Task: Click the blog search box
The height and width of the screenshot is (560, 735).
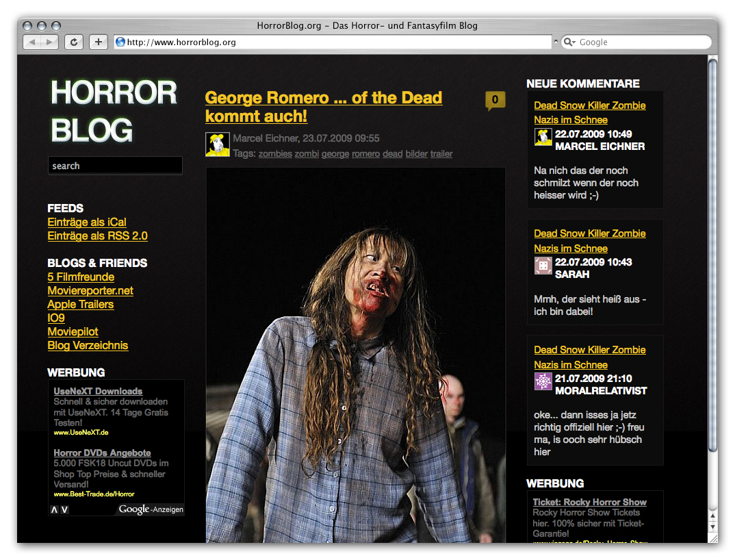Action: [115, 166]
